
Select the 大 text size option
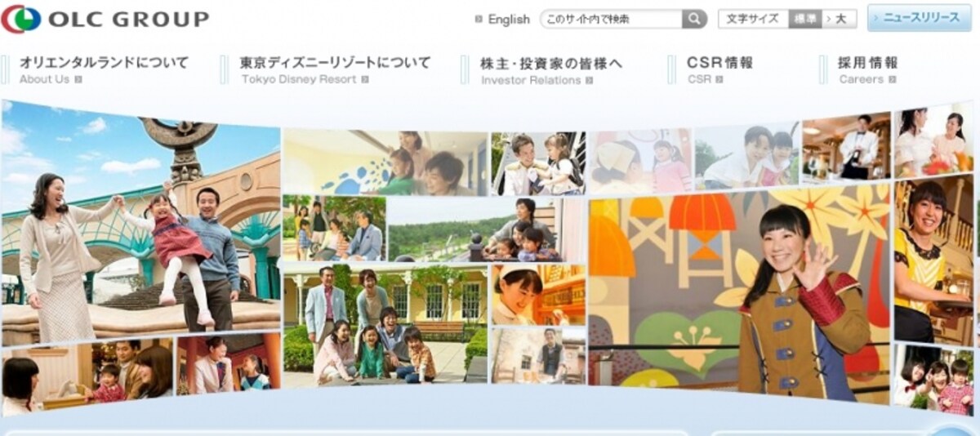click(x=839, y=19)
